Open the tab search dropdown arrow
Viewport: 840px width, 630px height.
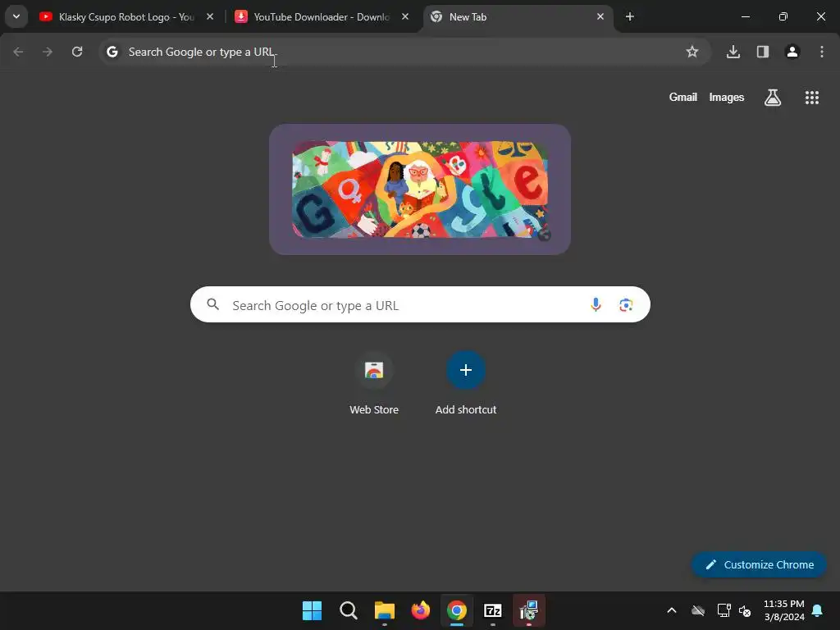point(16,16)
